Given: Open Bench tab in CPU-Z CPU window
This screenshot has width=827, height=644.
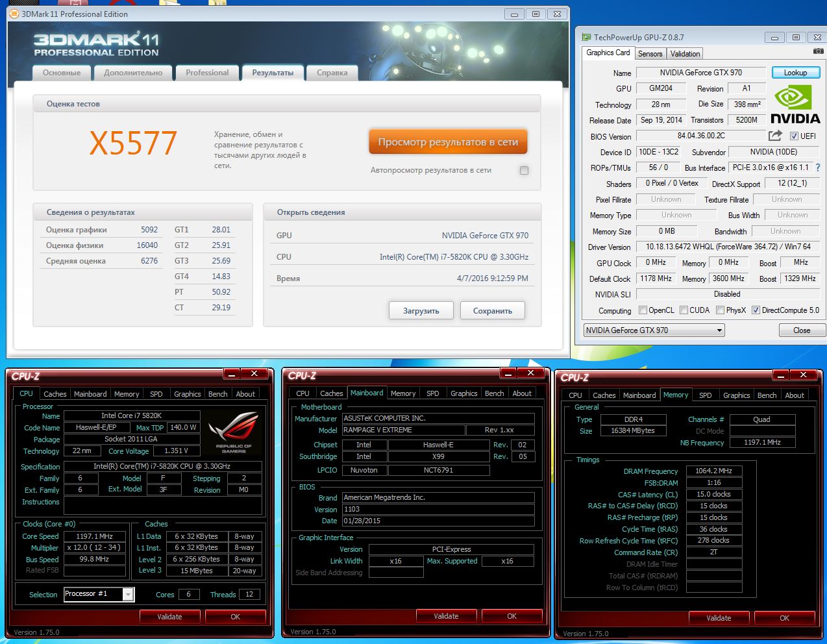Looking at the screenshot, I should click(x=217, y=394).
